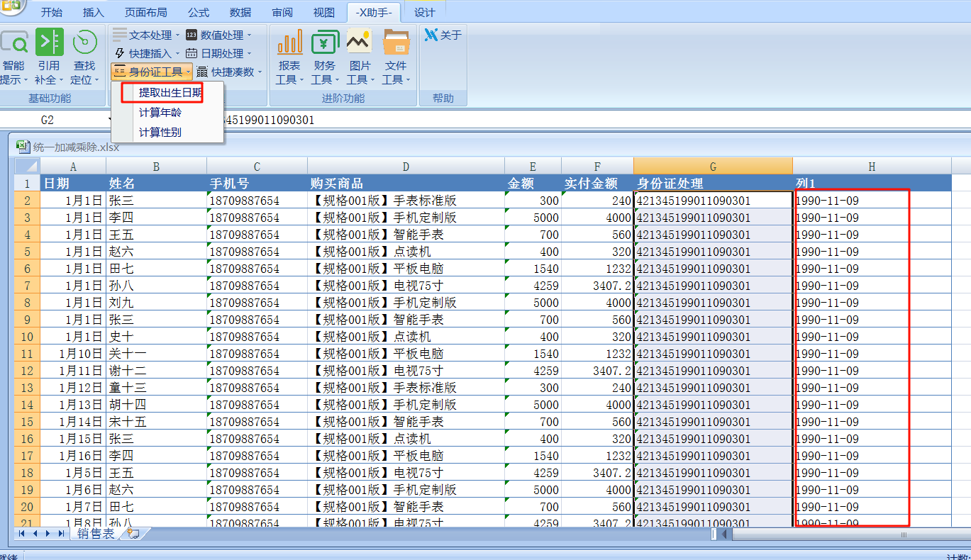The width and height of the screenshot is (971, 560).
Task: Click the date cell 1月10日
Action: pyautogui.click(x=73, y=353)
